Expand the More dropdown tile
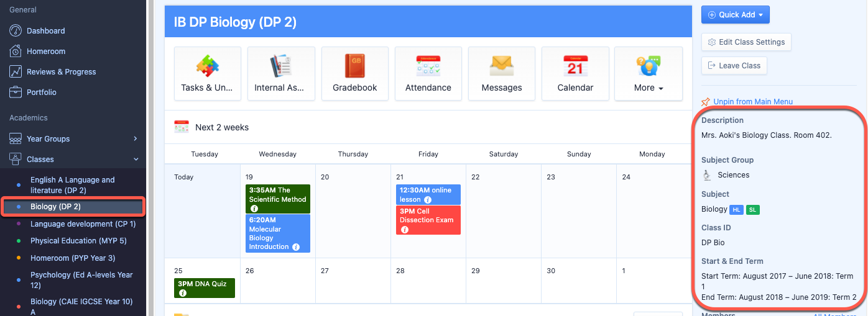This screenshot has width=868, height=316. (649, 73)
